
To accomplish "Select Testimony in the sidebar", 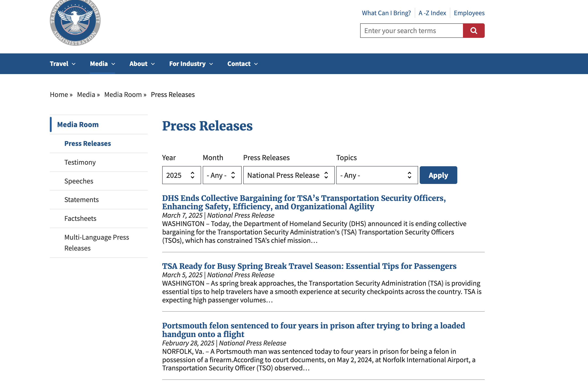I will point(80,162).
